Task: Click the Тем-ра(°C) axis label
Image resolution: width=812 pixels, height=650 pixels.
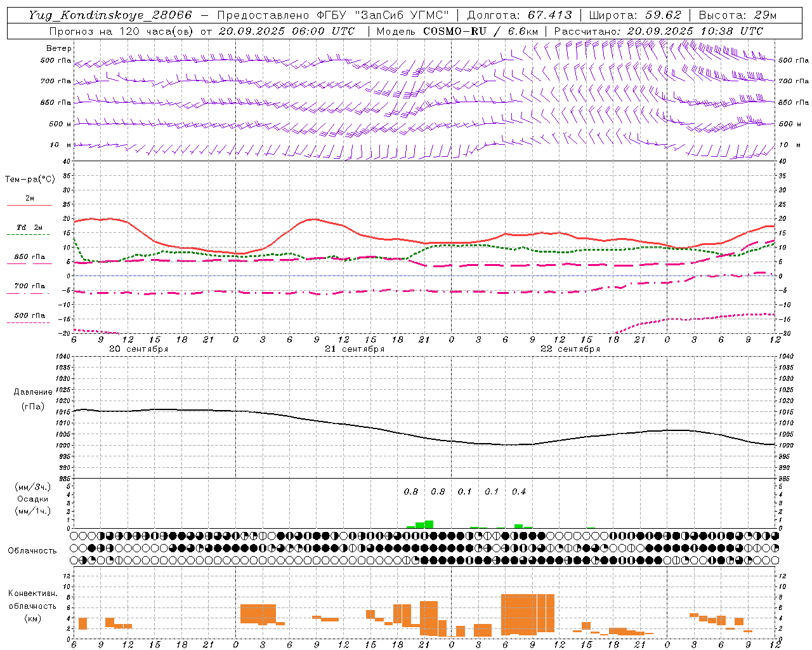Action: [x=30, y=180]
